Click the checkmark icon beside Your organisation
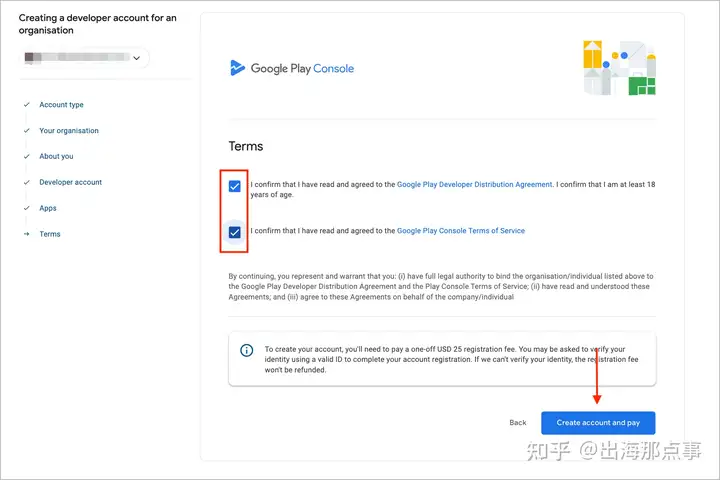This screenshot has width=720, height=480. [27, 130]
